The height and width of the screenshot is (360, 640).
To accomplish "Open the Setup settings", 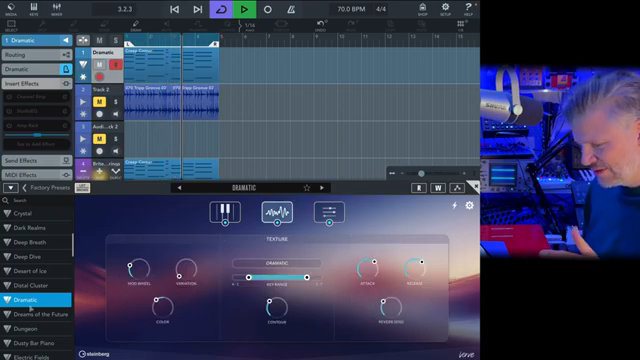I will point(445,9).
